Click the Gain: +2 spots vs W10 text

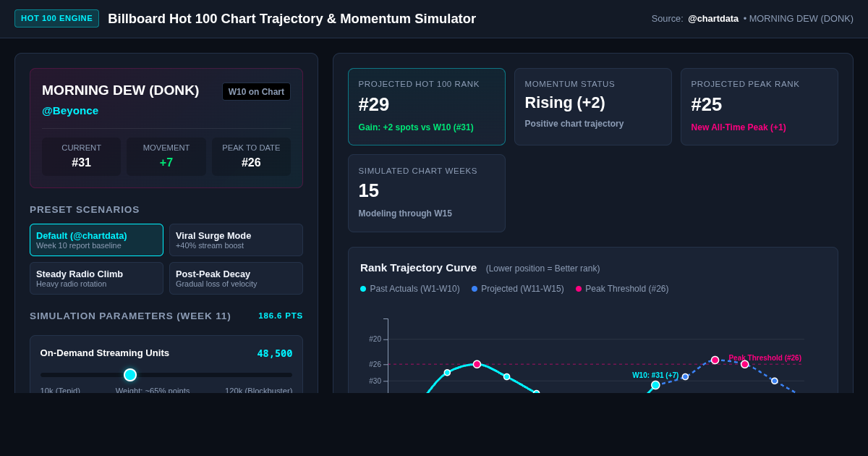point(416,127)
